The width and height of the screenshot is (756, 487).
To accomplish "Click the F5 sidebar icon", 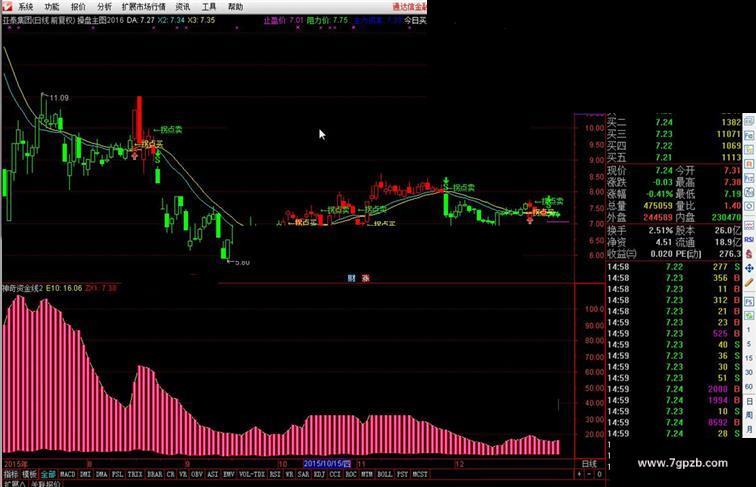I will click(749, 302).
